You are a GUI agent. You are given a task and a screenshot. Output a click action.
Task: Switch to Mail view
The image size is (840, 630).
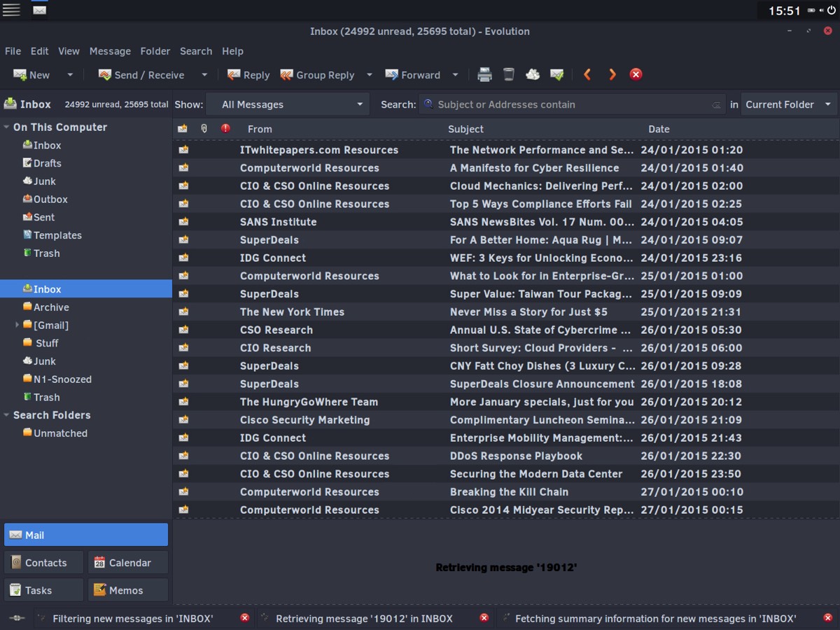click(86, 535)
